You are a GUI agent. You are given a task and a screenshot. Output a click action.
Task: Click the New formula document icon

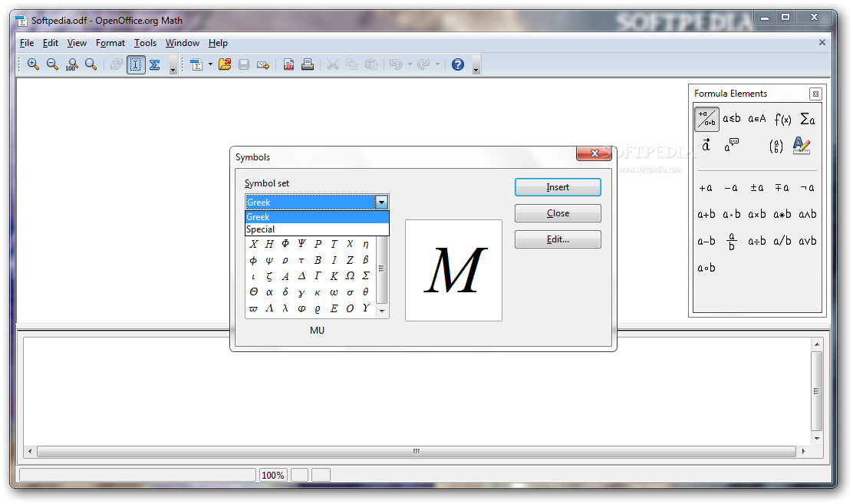tap(196, 64)
